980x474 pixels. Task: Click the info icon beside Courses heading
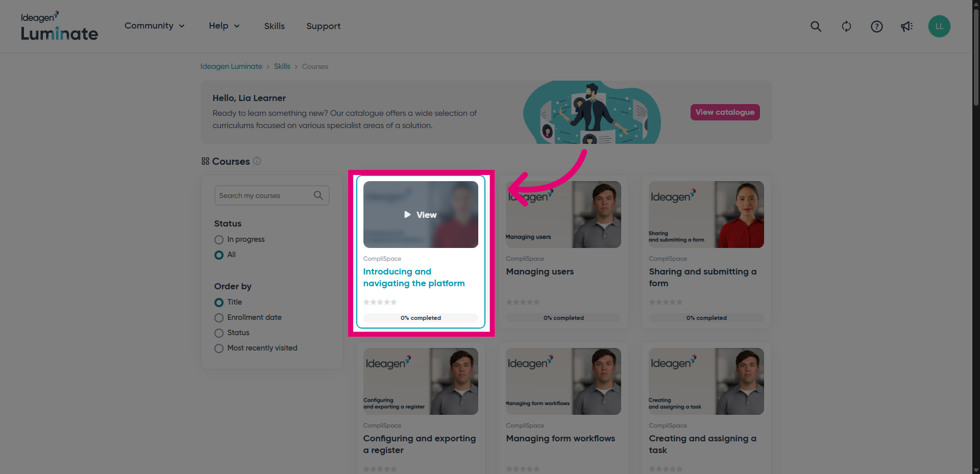pyautogui.click(x=257, y=161)
